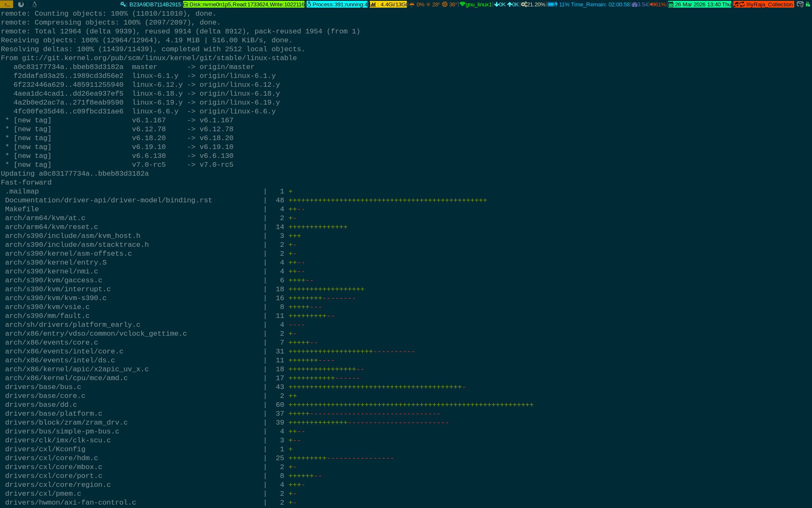Click the lock icon in tray

click(x=808, y=4)
